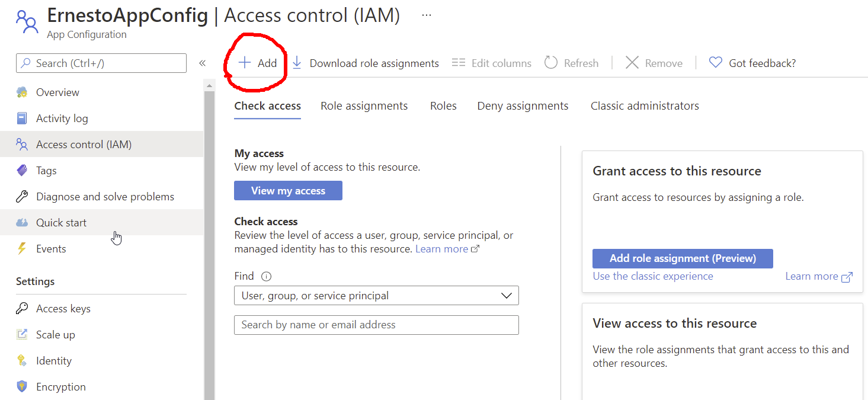The width and height of the screenshot is (868, 400).
Task: Click the Access control people icon in sidebar
Action: tap(22, 145)
